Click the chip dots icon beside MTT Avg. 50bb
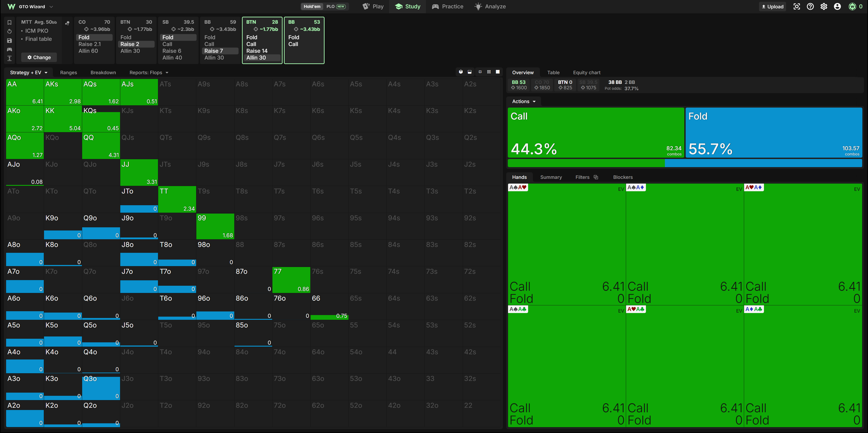 tap(67, 23)
